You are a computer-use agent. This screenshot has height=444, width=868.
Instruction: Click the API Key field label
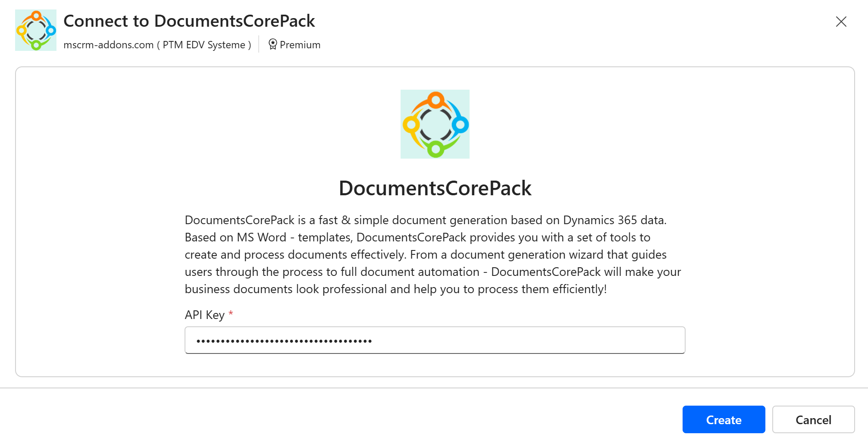204,315
